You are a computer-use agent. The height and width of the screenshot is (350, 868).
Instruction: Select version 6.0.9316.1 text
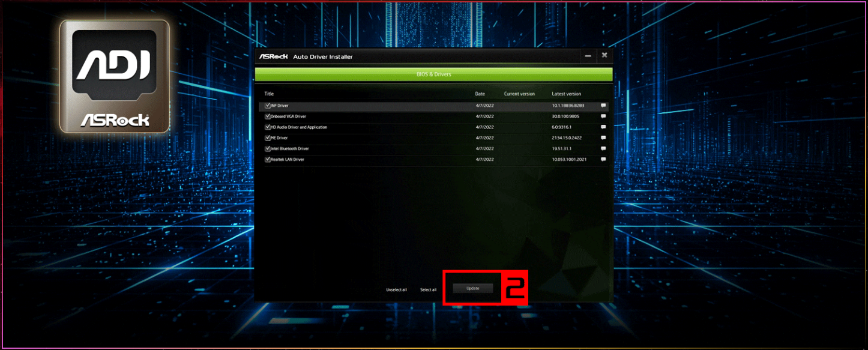pyautogui.click(x=562, y=127)
